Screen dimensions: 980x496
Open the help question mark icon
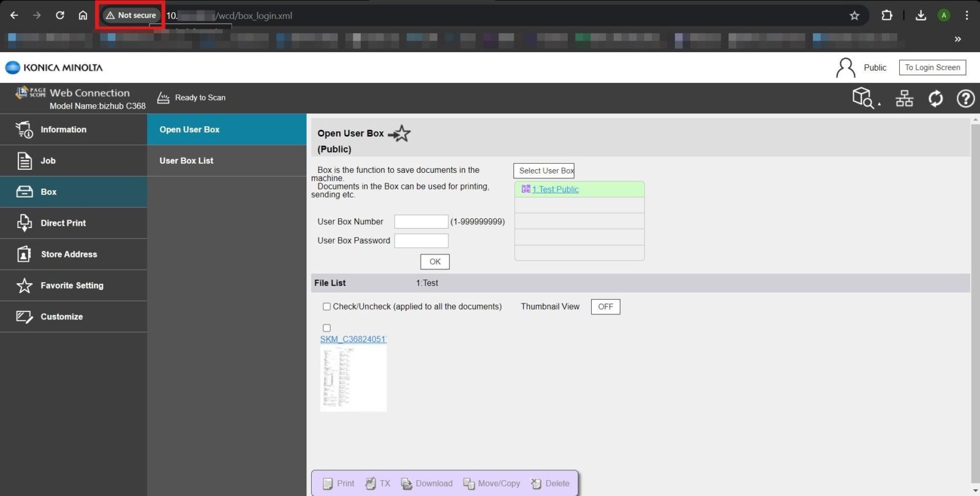click(x=965, y=98)
